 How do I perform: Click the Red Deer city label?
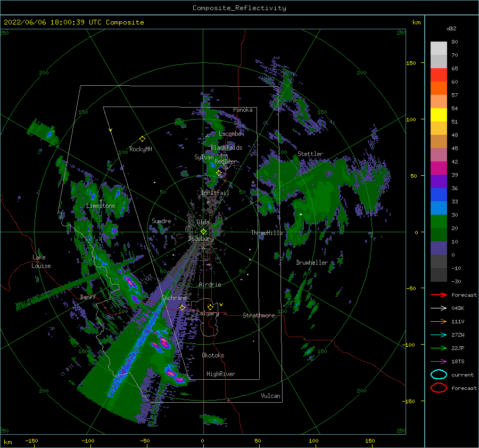point(226,161)
